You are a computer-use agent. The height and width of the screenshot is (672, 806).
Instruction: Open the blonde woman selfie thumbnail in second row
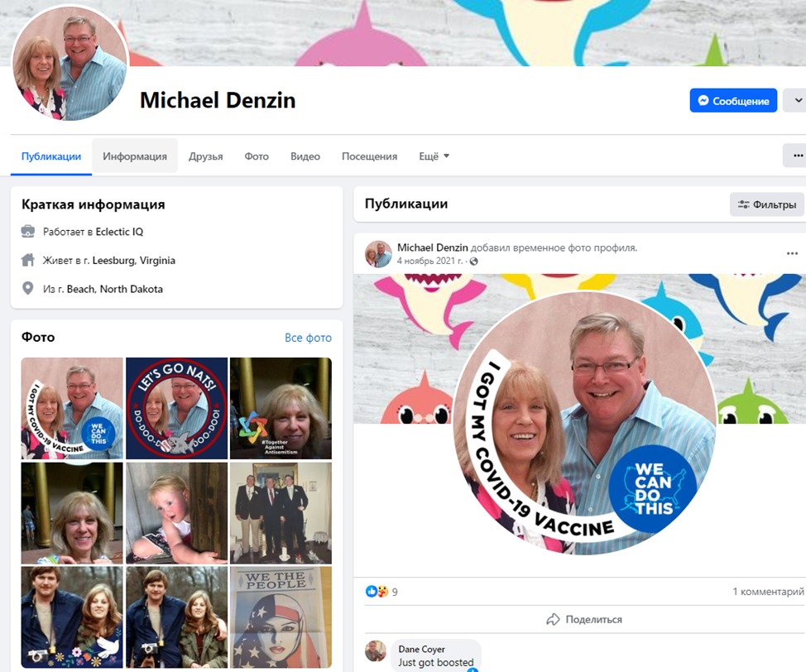(x=72, y=513)
